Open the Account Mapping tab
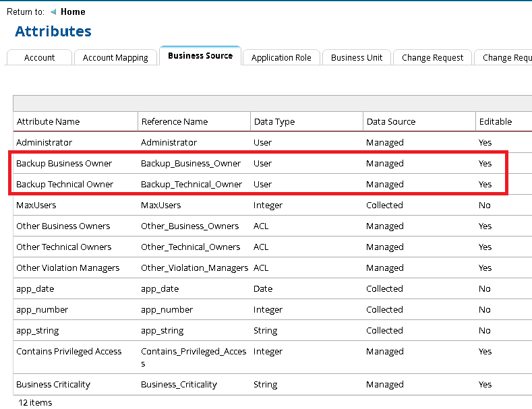This screenshot has width=532, height=409. click(115, 58)
